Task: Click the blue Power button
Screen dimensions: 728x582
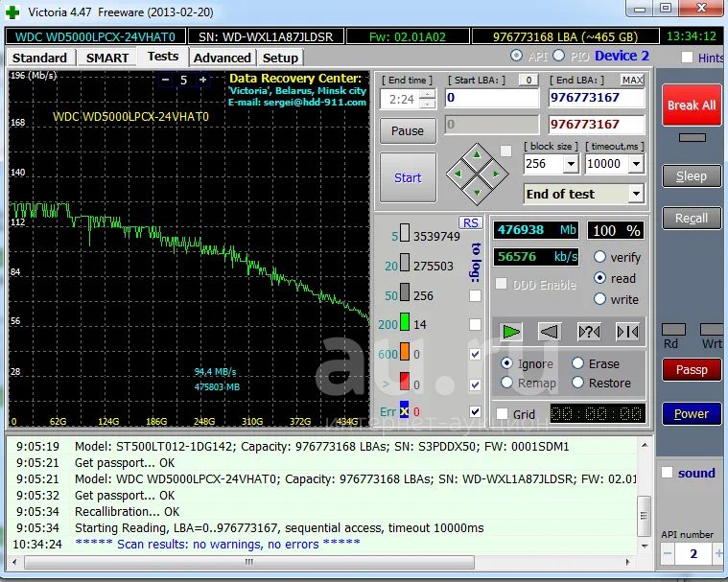Action: tap(692, 413)
